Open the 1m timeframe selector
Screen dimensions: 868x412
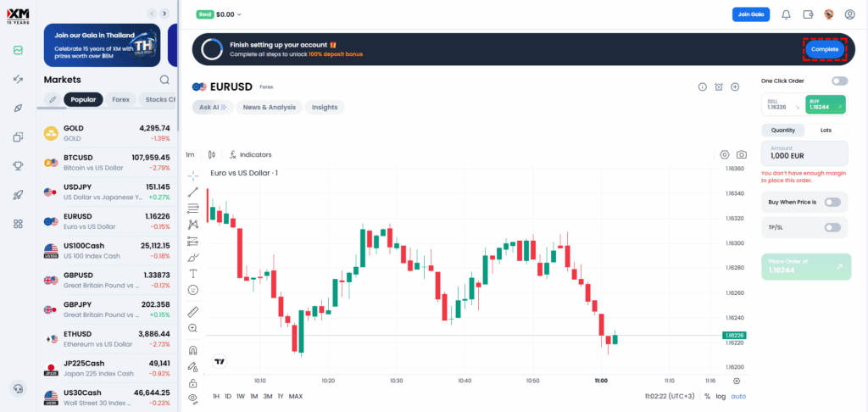(x=191, y=155)
